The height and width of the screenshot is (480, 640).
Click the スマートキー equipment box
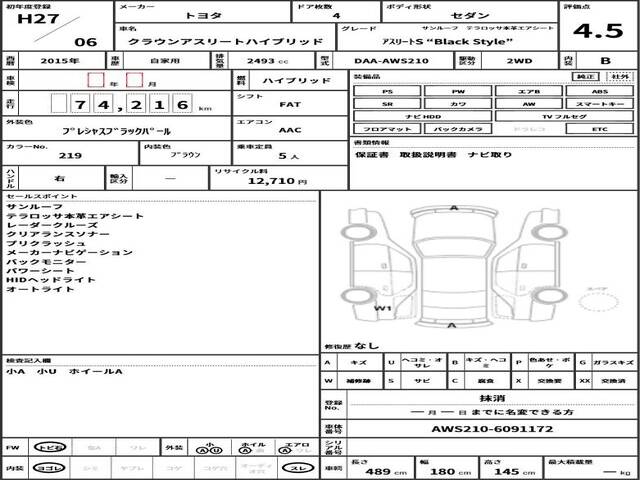point(600,104)
